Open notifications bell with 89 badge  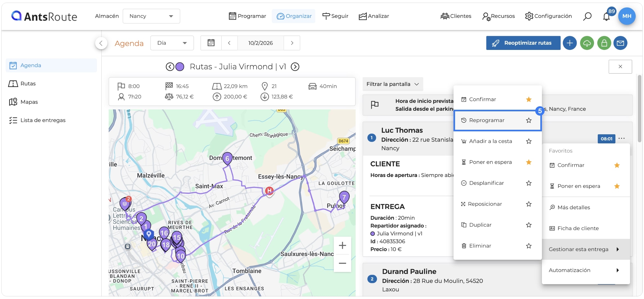point(606,16)
